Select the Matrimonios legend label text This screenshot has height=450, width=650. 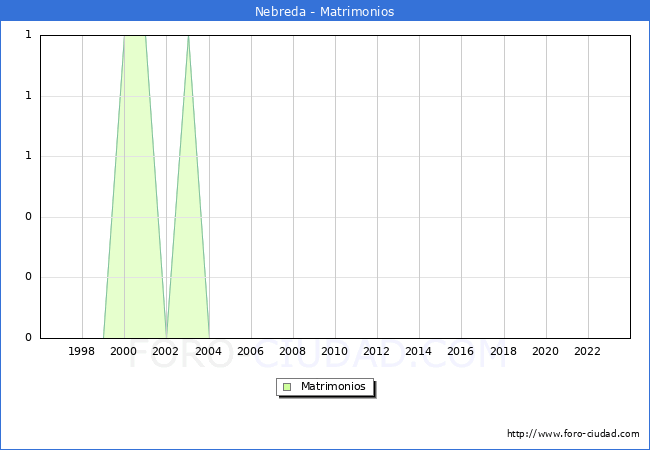pyautogui.click(x=334, y=387)
